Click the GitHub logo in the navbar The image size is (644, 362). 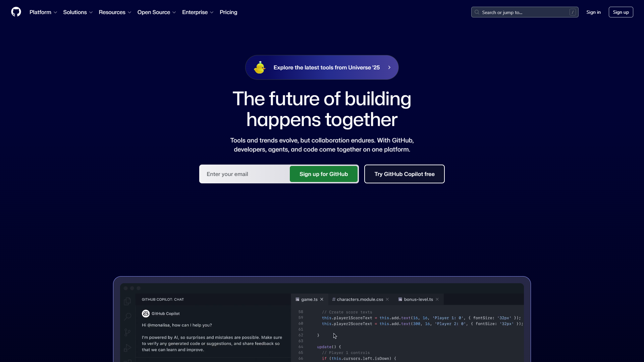(16, 12)
